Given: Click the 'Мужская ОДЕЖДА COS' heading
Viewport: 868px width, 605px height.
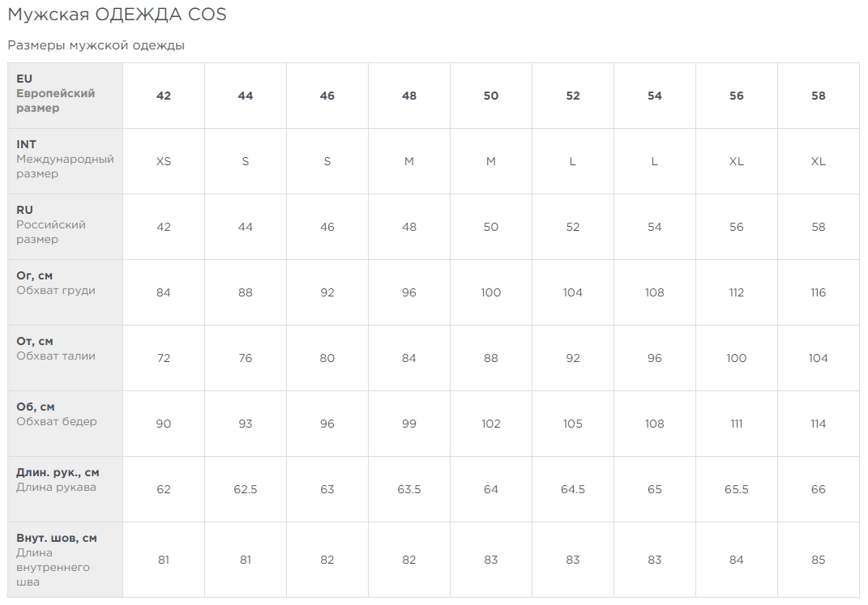Looking at the screenshot, I should [x=117, y=15].
